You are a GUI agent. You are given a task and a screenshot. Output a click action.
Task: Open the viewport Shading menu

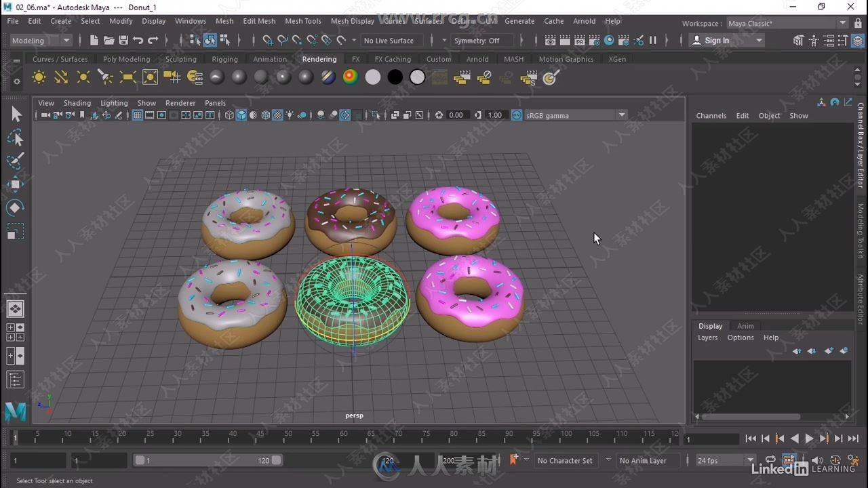click(77, 103)
